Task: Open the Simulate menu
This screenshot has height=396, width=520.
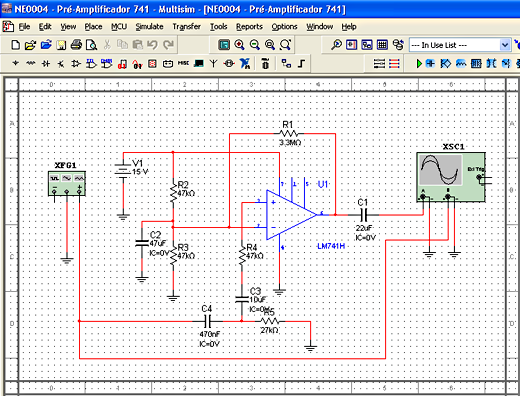Action: pyautogui.click(x=149, y=27)
